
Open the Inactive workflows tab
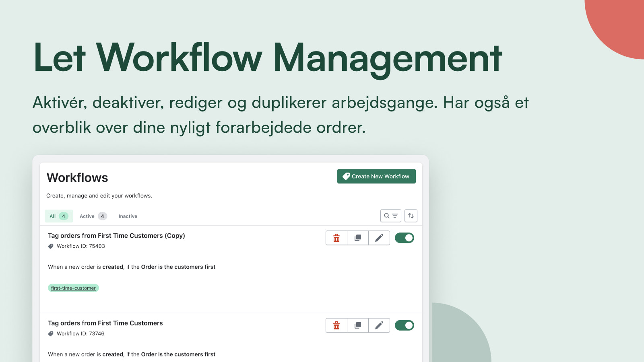(x=128, y=216)
